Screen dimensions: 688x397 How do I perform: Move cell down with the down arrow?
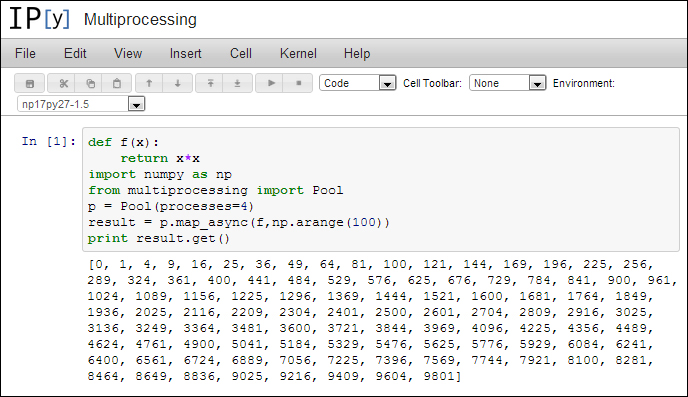177,83
